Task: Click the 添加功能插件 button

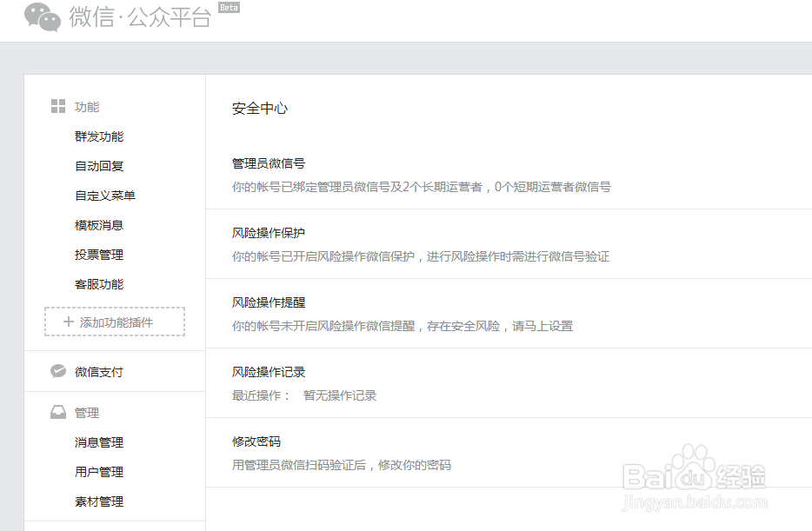Action: click(x=114, y=322)
